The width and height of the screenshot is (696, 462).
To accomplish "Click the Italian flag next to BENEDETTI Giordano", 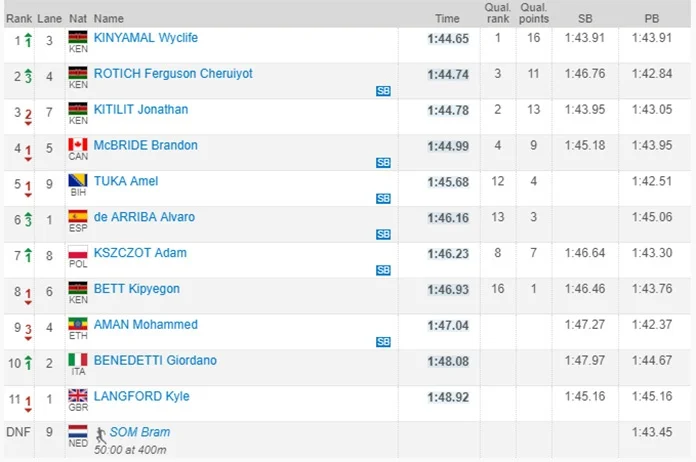I will 77,361.
